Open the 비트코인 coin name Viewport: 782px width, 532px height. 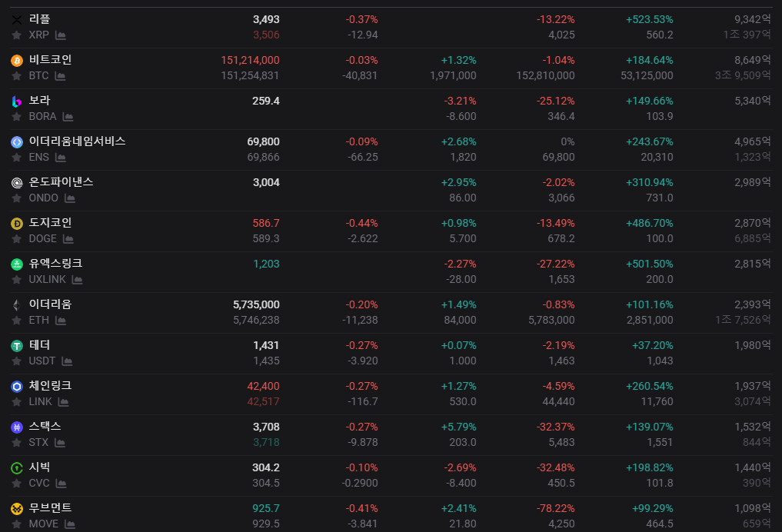click(51, 60)
